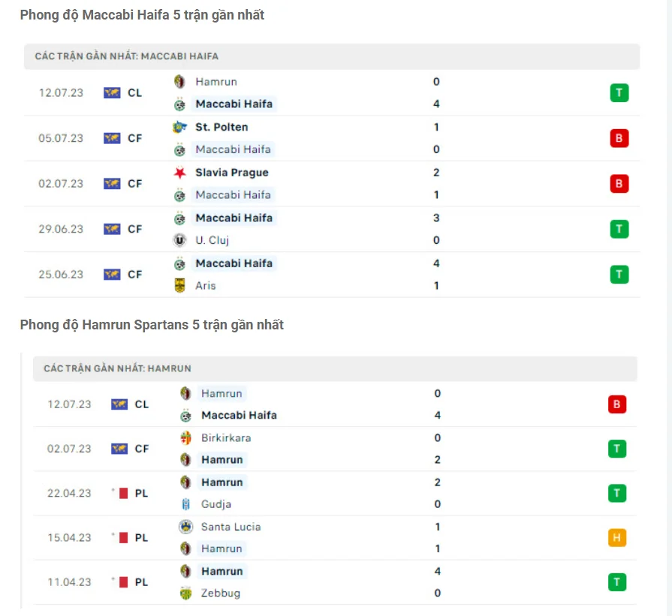
Task: Click the St. Polten club crest
Action: 178,127
